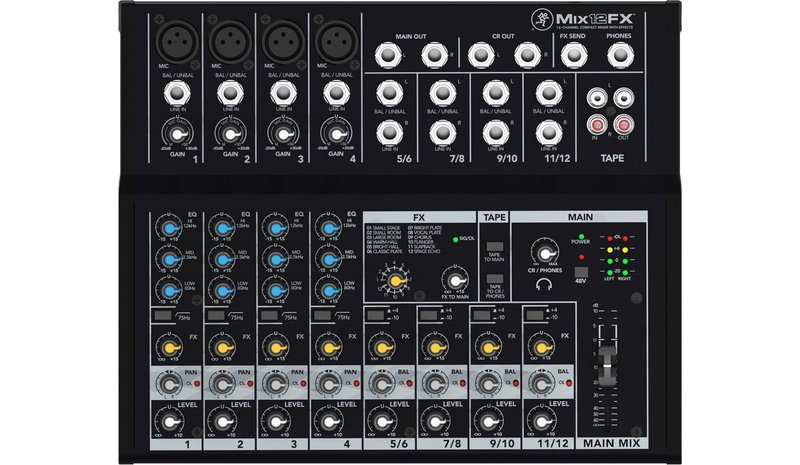This screenshot has height=465, width=800.
Task: Click the channel 1 OL red LED
Action: click(197, 383)
